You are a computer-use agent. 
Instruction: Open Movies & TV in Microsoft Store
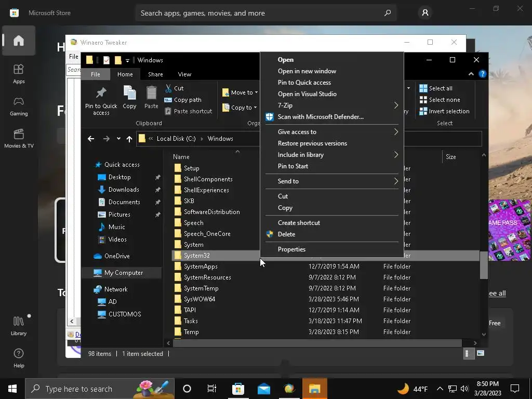click(x=19, y=138)
